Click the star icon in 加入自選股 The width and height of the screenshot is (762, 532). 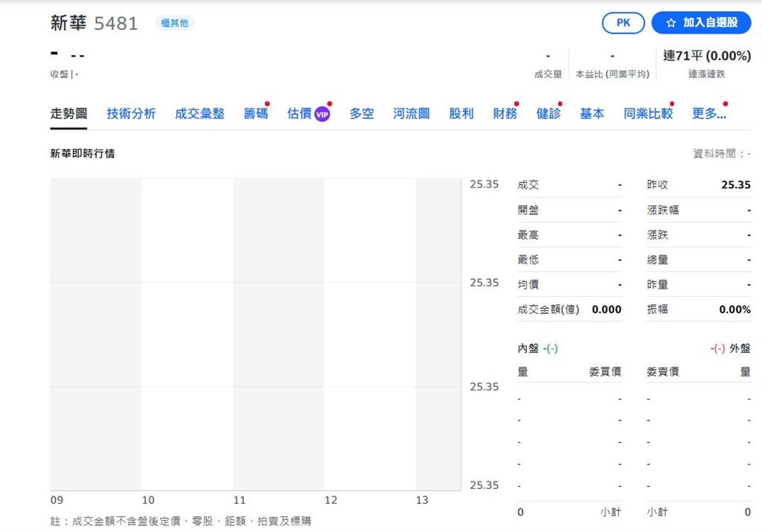click(670, 23)
